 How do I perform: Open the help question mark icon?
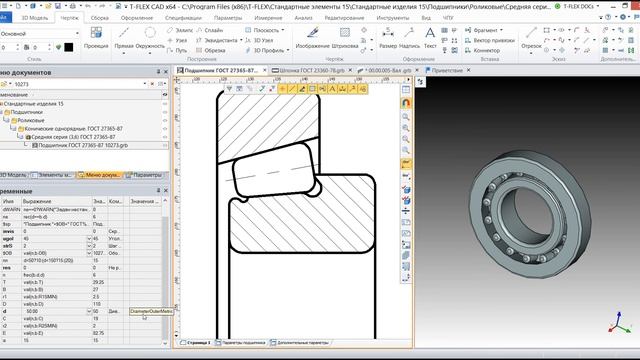point(608,17)
